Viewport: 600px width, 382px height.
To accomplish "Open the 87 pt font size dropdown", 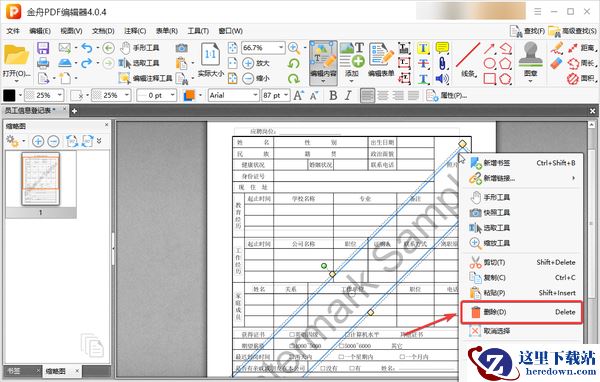I will (x=286, y=95).
